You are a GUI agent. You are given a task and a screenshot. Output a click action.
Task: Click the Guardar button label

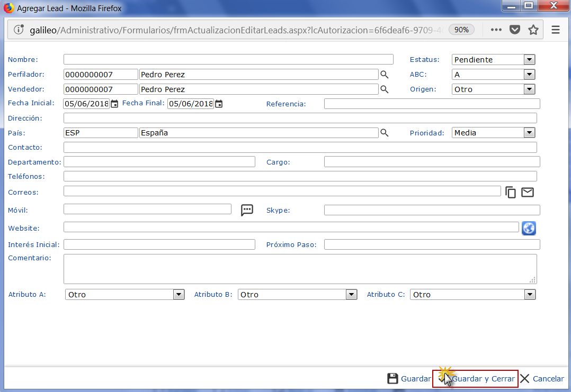(x=416, y=379)
